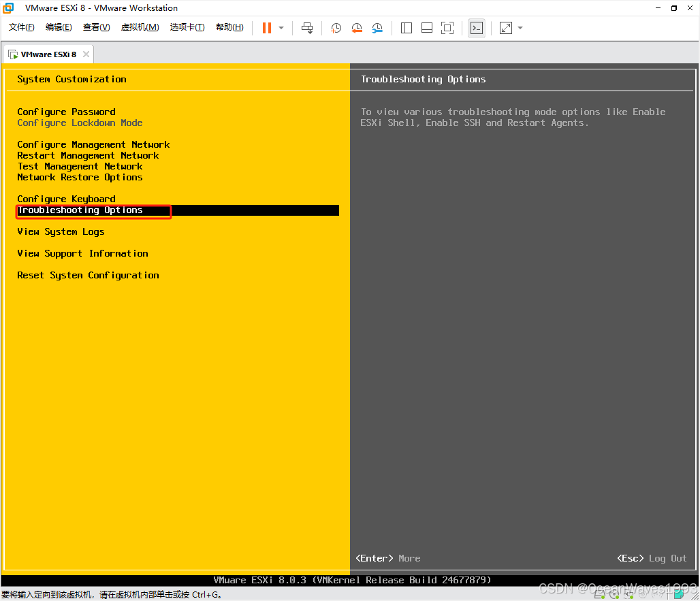Open the power options dropdown arrow
This screenshot has width=700, height=601.
[281, 28]
